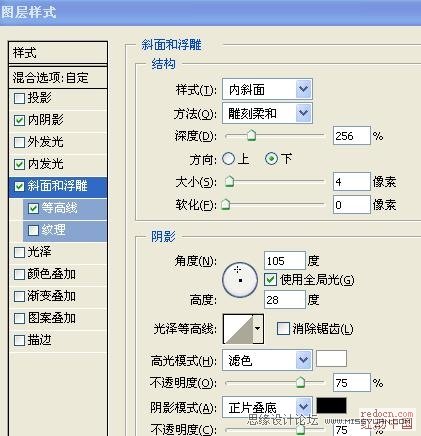Select the 斜面和浮雕 list entry
Image resolution: width=421 pixels, height=436 pixels.
58,186
